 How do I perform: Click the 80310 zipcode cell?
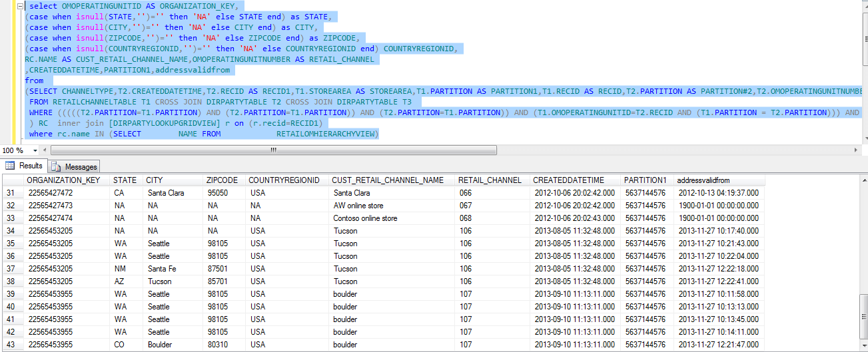(x=224, y=345)
